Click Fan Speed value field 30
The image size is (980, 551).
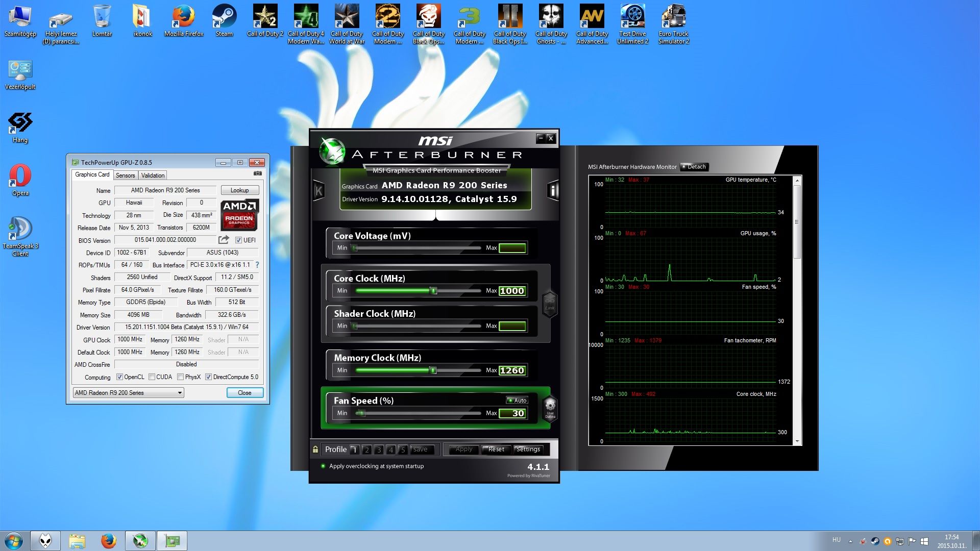click(512, 413)
